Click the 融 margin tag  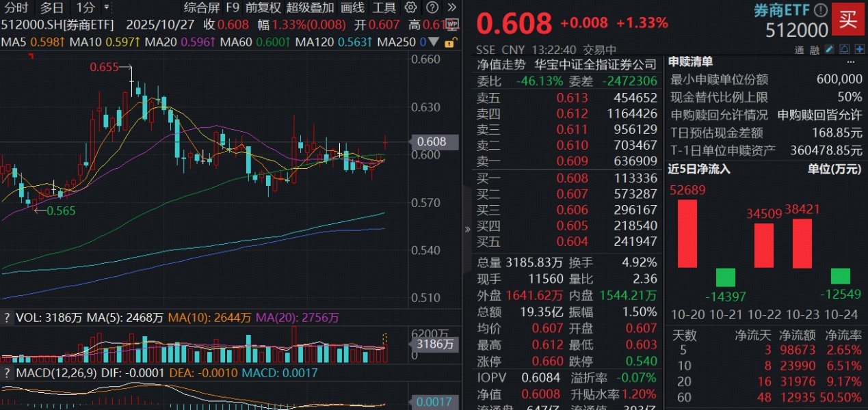[x=815, y=51]
